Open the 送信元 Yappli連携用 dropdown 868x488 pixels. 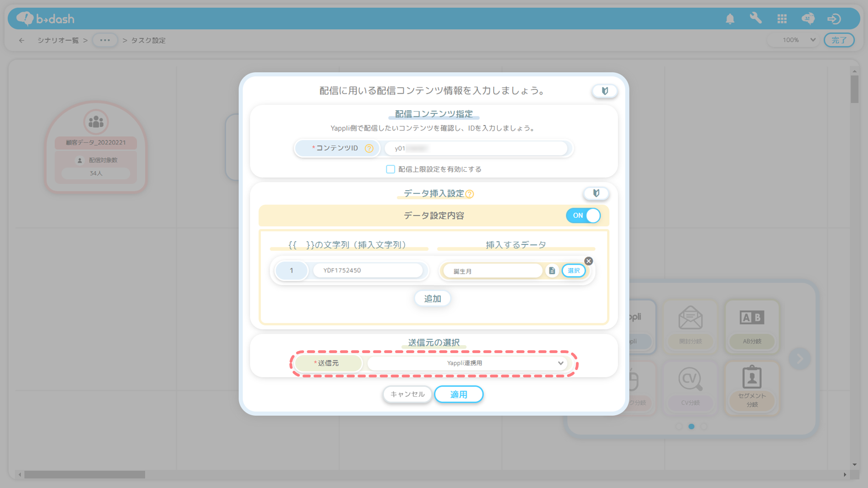coord(467,363)
